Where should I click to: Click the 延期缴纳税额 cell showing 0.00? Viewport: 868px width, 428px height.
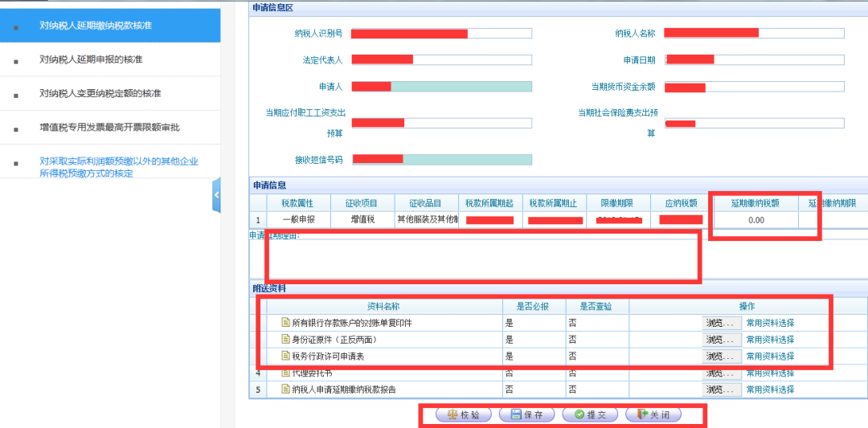(756, 219)
